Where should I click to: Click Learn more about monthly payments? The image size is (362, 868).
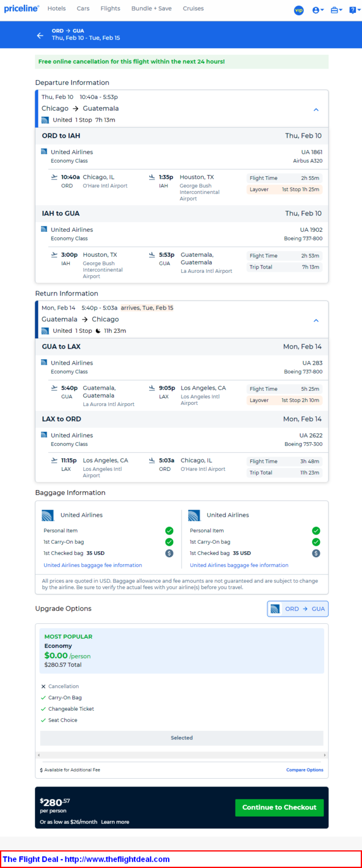click(x=115, y=822)
